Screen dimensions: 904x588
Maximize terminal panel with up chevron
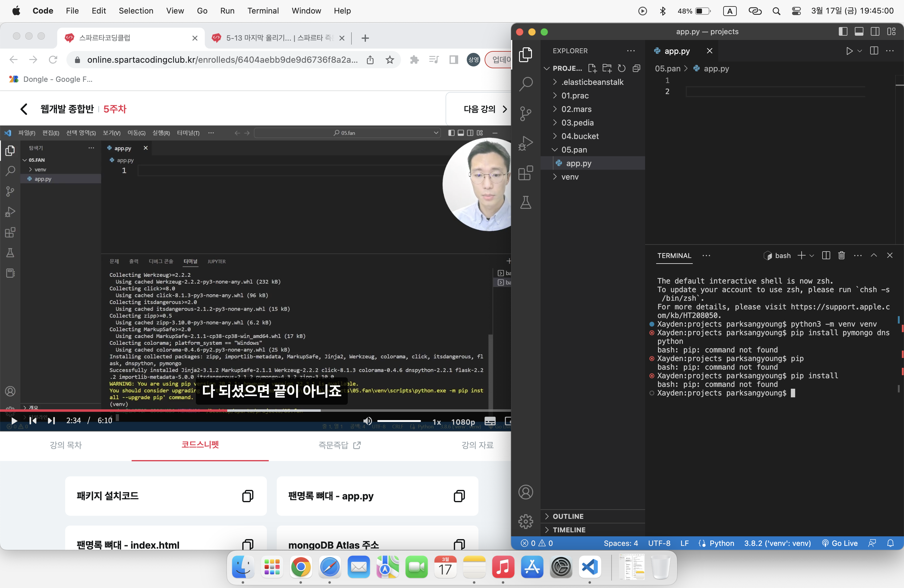tap(874, 256)
